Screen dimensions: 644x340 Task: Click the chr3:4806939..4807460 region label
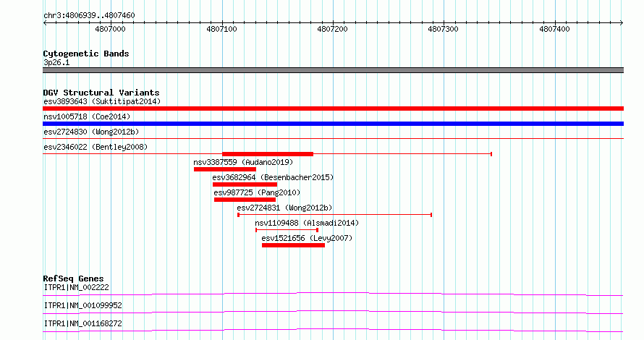[x=89, y=16]
